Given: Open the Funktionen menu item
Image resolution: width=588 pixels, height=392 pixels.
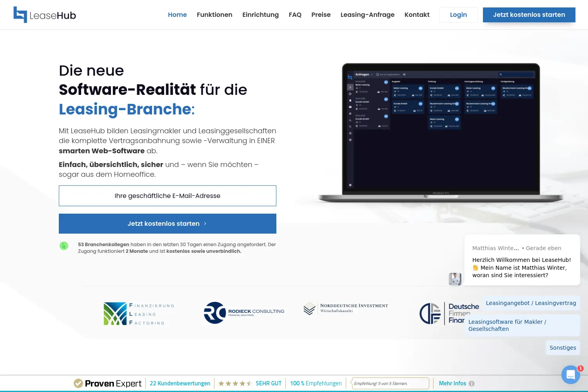Looking at the screenshot, I should coord(214,15).
